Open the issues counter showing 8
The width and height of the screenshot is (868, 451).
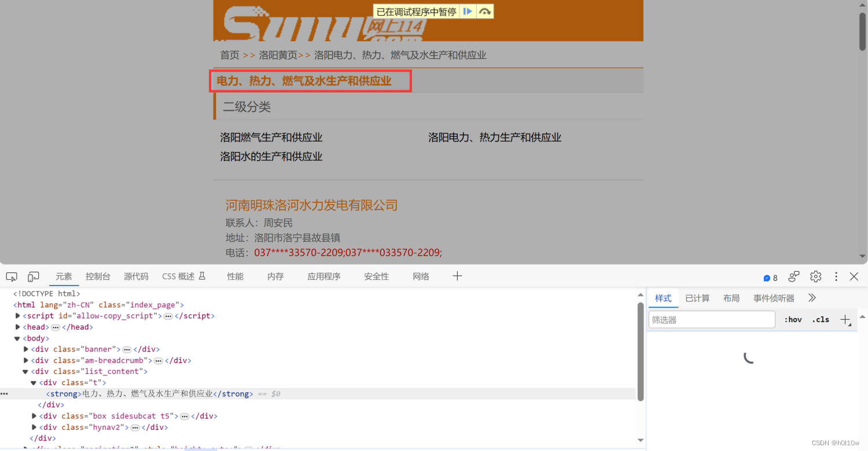pos(771,278)
